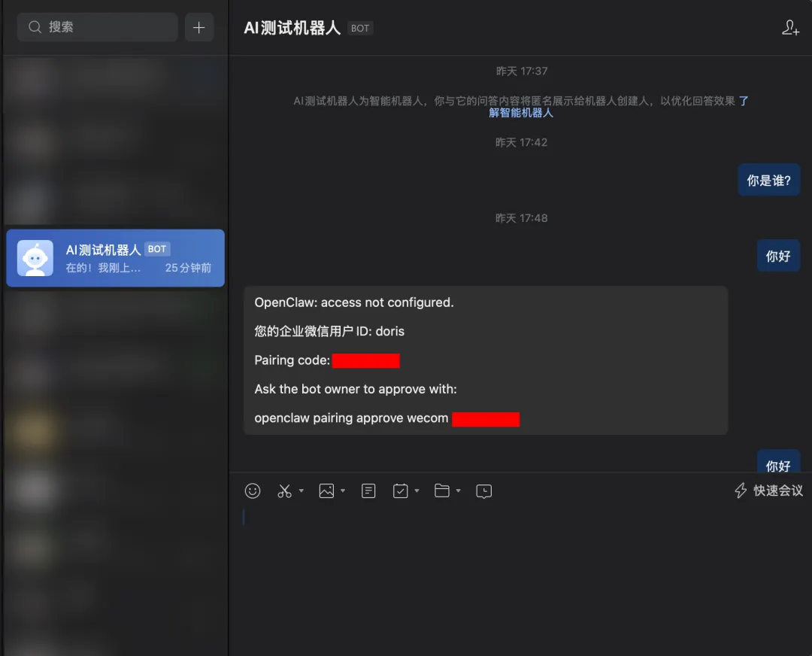Screen dimensions: 812x656
Task: Click the AI测试机器人 title in header
Action: pyautogui.click(x=292, y=28)
